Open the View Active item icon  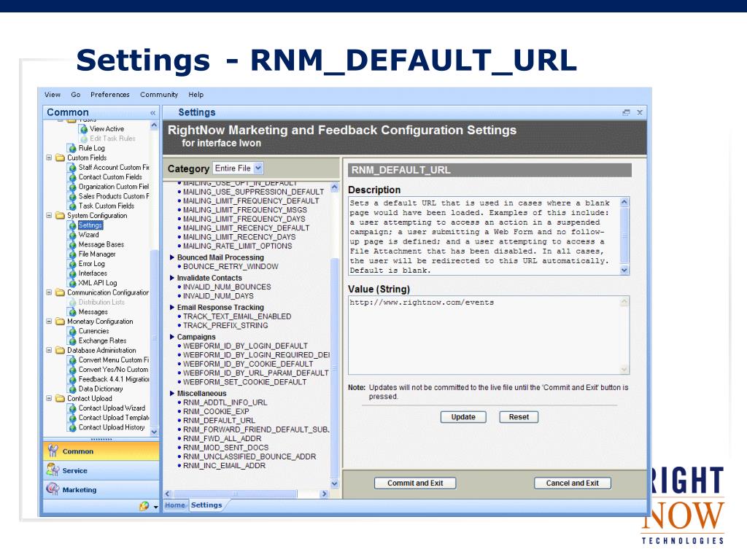[84, 129]
